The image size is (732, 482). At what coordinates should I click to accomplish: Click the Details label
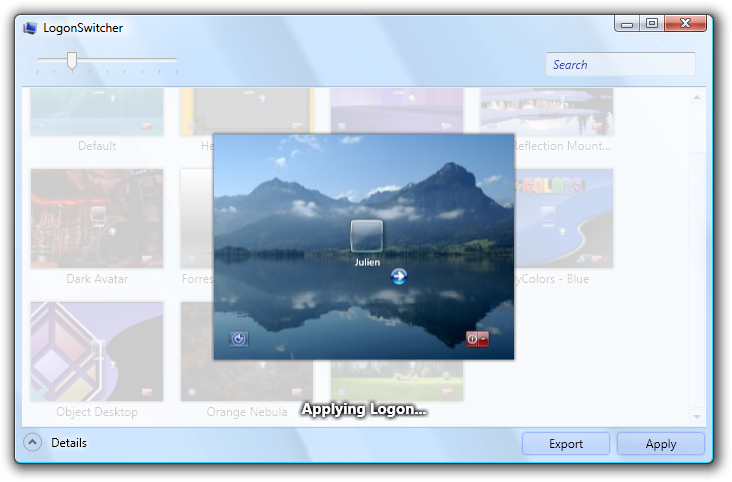(x=69, y=443)
